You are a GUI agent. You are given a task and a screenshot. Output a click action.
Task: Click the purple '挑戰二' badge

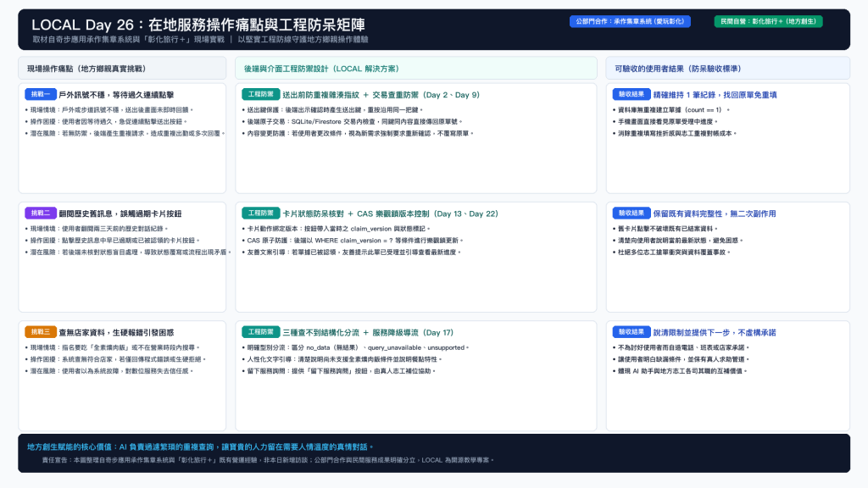pos(41,213)
